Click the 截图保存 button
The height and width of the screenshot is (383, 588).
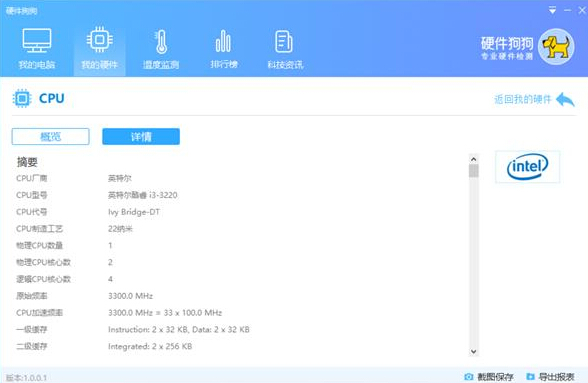[489, 376]
